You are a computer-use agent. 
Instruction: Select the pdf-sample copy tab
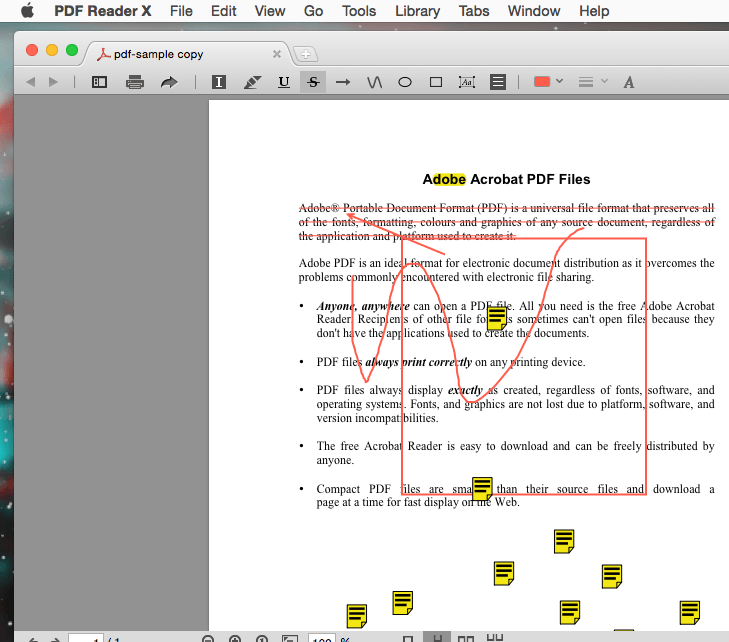(x=186, y=54)
